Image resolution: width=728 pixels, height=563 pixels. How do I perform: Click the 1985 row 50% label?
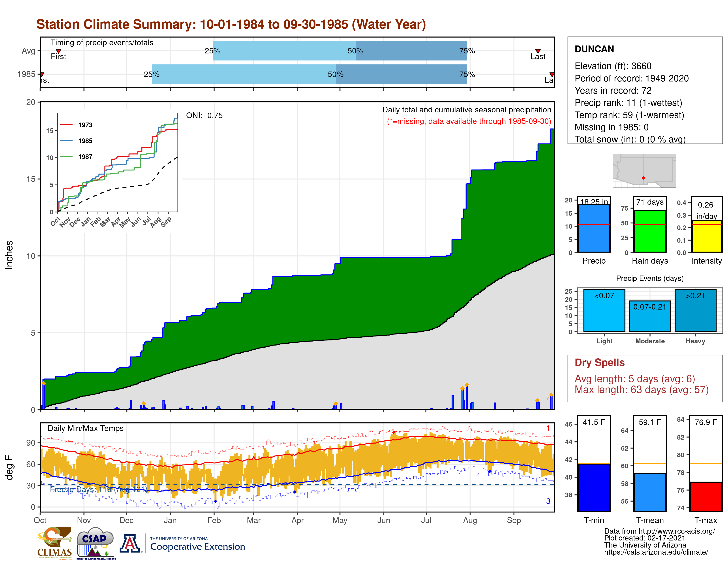click(335, 74)
